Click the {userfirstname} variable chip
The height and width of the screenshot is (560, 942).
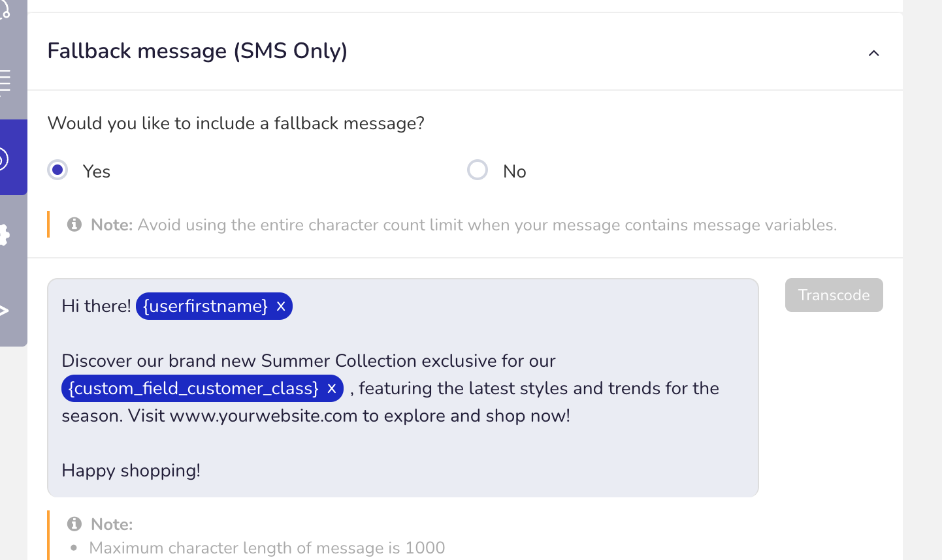point(205,306)
